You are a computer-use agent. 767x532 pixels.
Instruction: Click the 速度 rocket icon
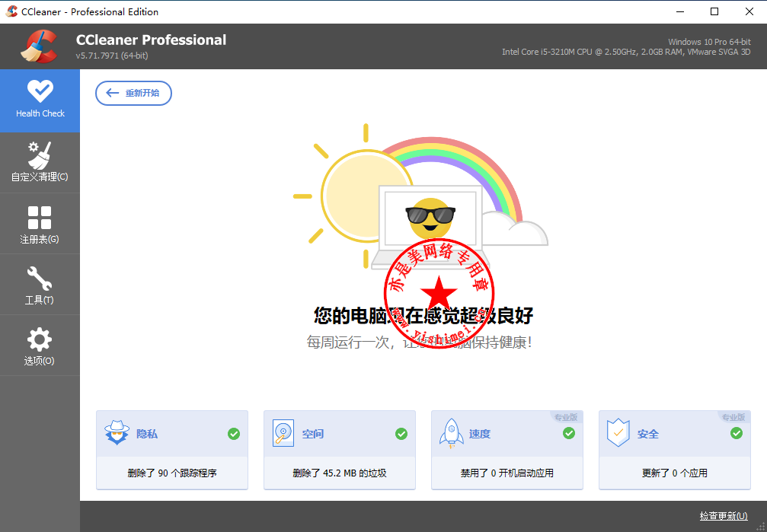point(452,433)
